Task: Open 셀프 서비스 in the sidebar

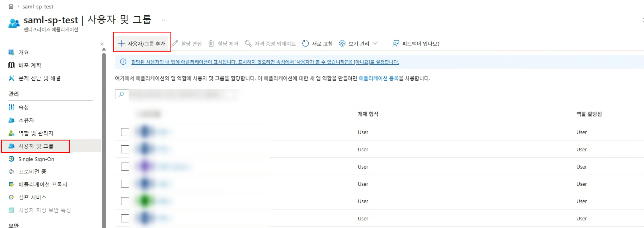Action: 32,197
